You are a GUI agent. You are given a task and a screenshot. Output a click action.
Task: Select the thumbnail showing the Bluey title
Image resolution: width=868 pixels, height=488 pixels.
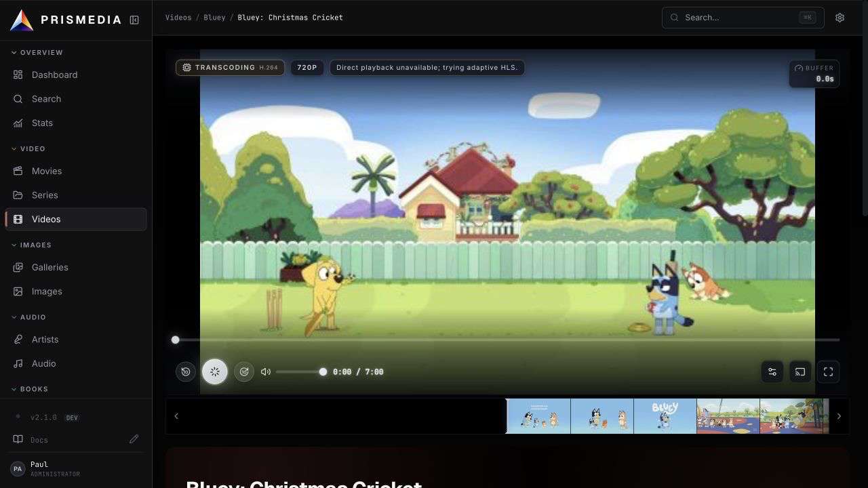665,416
